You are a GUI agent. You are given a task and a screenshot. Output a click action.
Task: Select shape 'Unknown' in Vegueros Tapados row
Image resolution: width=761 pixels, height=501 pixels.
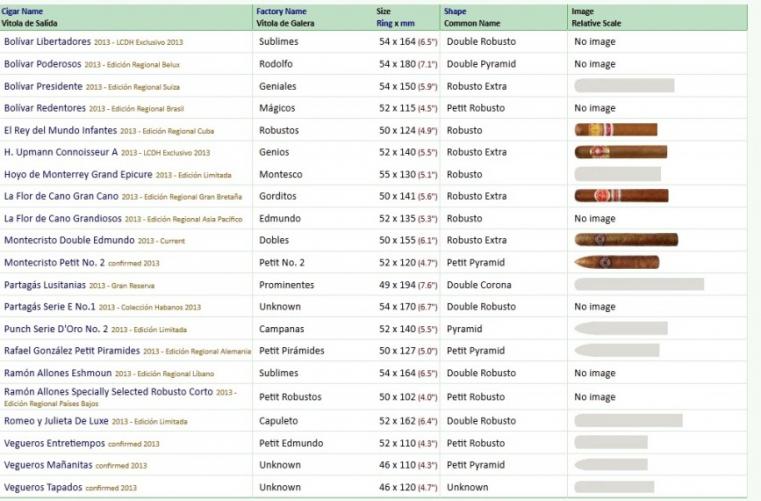coord(467,487)
